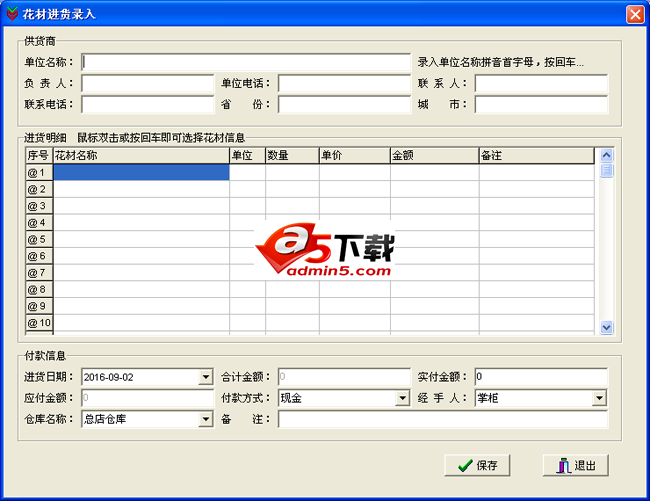Click the 备注 field in payment info

pyautogui.click(x=443, y=419)
